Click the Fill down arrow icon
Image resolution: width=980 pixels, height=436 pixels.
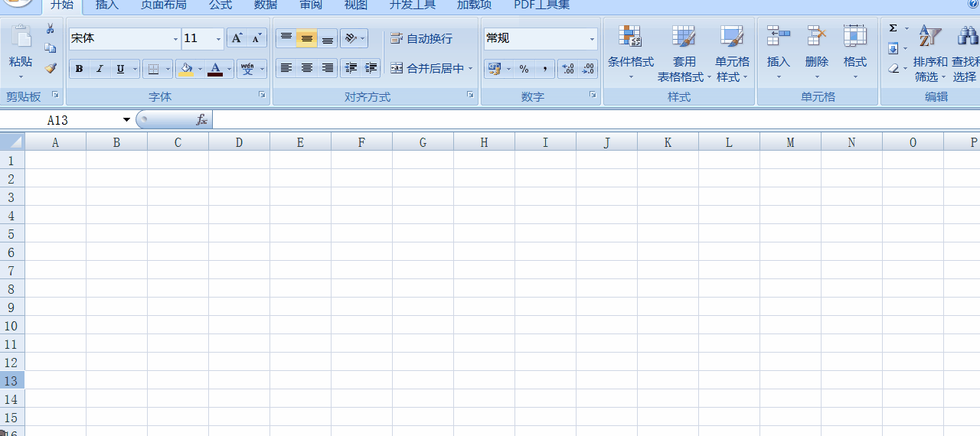tap(893, 49)
